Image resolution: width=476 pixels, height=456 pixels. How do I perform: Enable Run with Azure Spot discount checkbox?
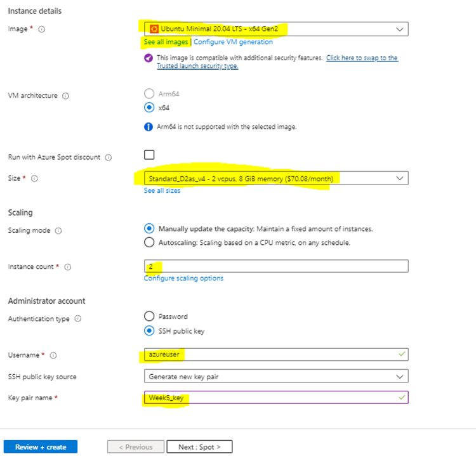tap(149, 155)
